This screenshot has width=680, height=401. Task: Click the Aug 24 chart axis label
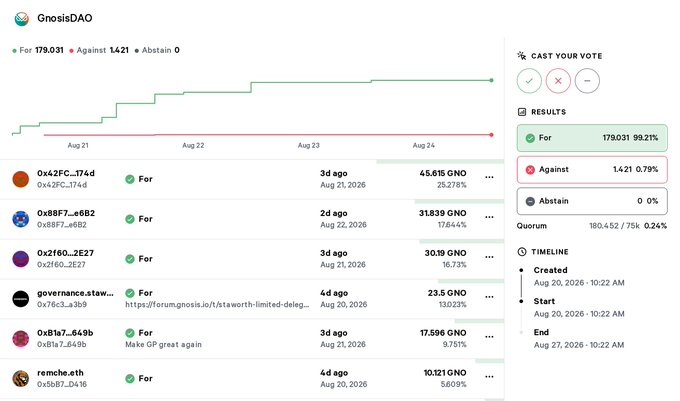pyautogui.click(x=424, y=145)
